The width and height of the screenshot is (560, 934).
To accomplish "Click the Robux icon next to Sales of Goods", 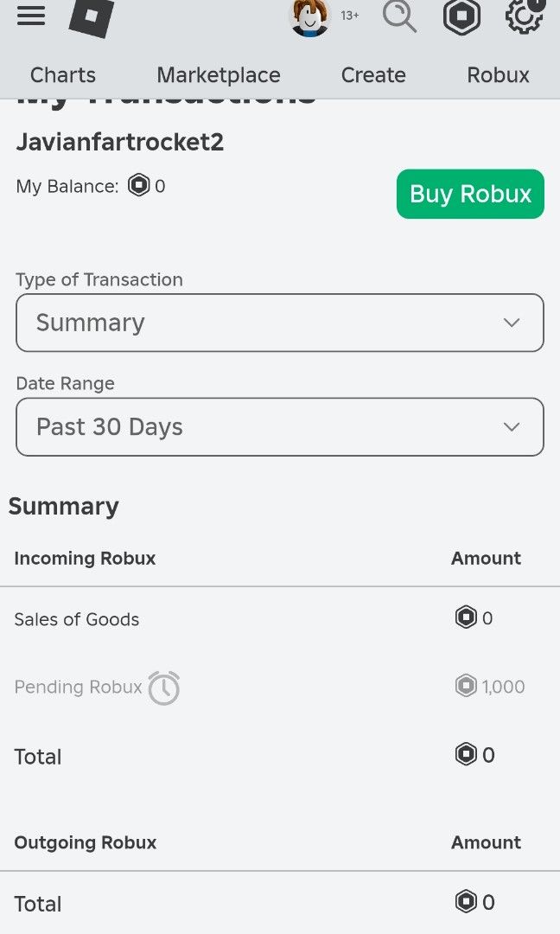I will pyautogui.click(x=466, y=617).
